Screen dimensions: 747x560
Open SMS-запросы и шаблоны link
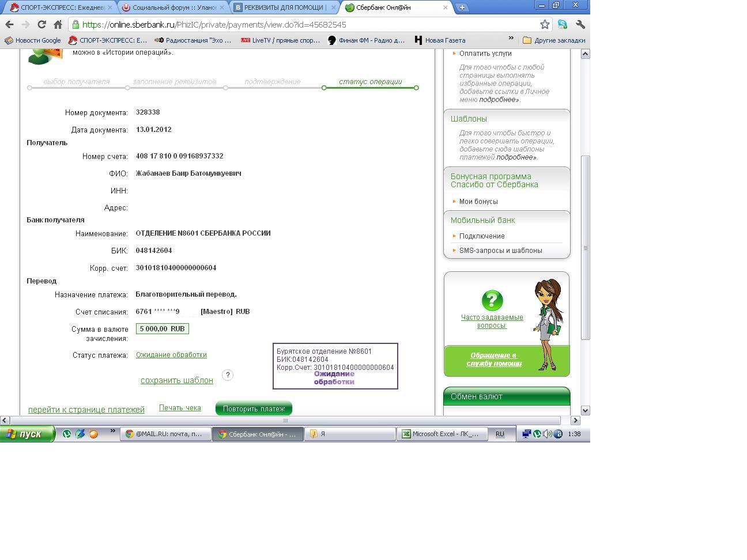500,251
